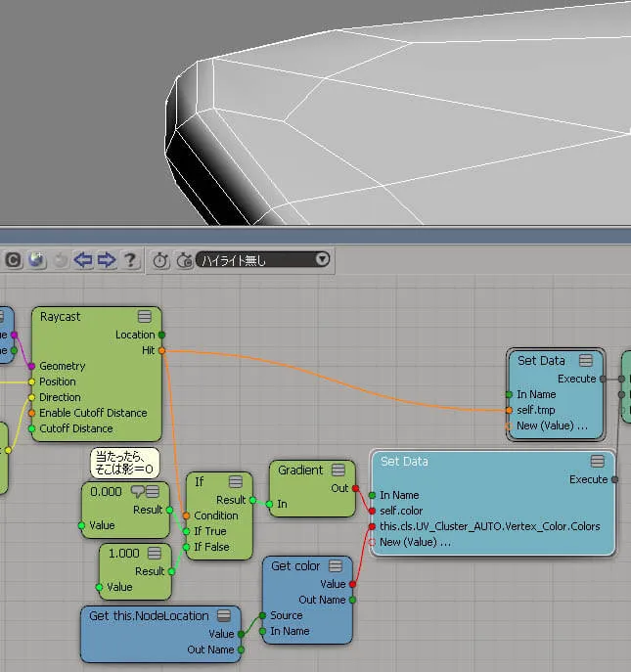Click the Japanese comment note above 0.000
This screenshot has height=672, width=631.
(x=124, y=463)
